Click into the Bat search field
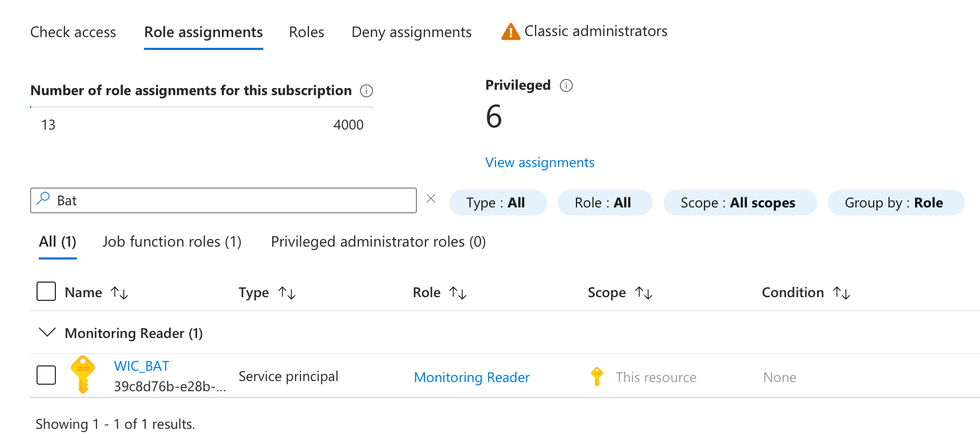The width and height of the screenshot is (980, 439). 231,200
